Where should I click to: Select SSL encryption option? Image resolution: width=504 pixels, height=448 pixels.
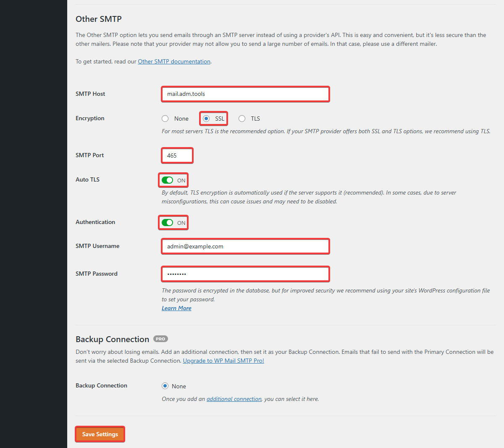[x=206, y=119]
